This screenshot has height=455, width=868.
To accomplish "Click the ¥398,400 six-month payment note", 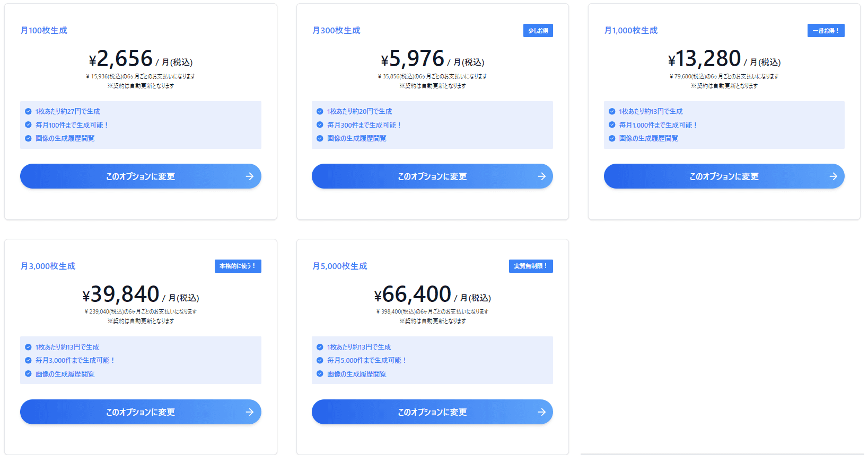I will [432, 311].
